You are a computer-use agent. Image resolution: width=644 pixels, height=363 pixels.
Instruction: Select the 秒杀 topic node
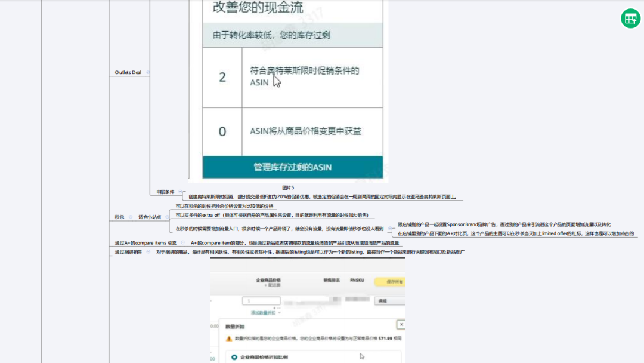pos(119,217)
